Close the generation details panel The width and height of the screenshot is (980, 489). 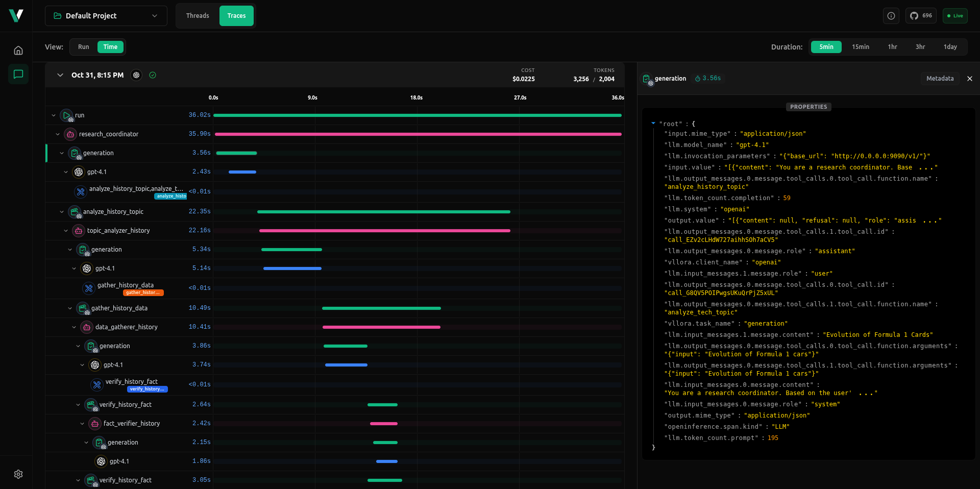pos(969,79)
